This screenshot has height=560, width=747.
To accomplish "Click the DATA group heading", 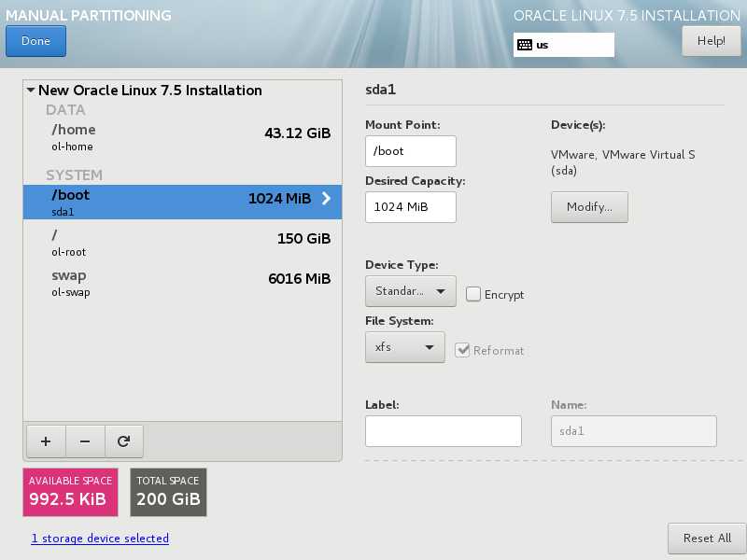I will (65, 109).
